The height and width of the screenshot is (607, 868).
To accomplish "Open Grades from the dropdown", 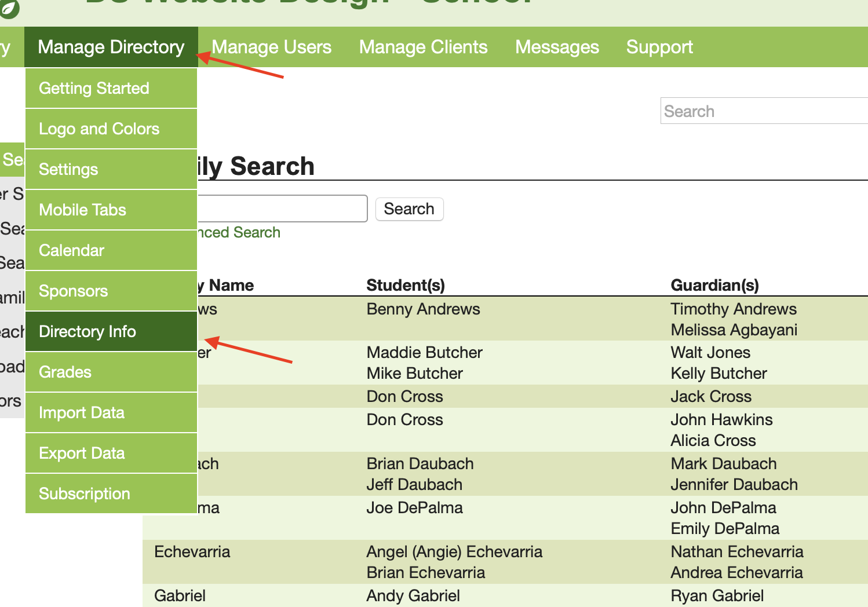I will pos(65,372).
